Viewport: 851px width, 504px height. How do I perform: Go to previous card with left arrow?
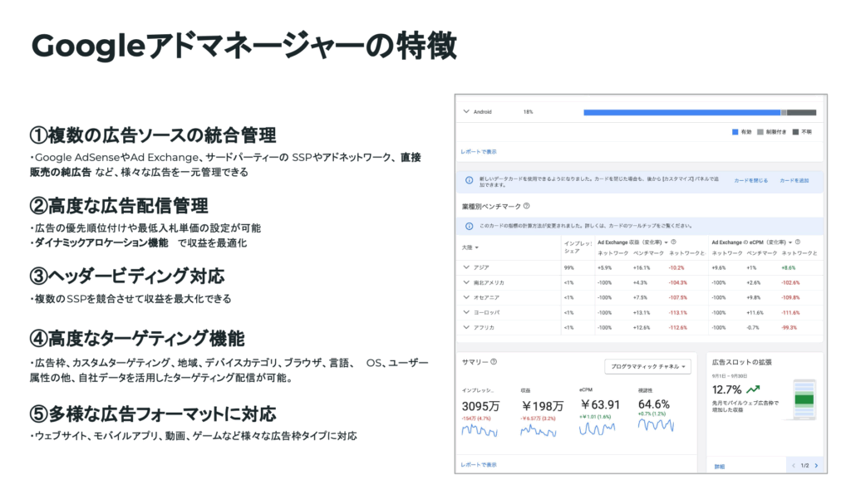(x=793, y=466)
